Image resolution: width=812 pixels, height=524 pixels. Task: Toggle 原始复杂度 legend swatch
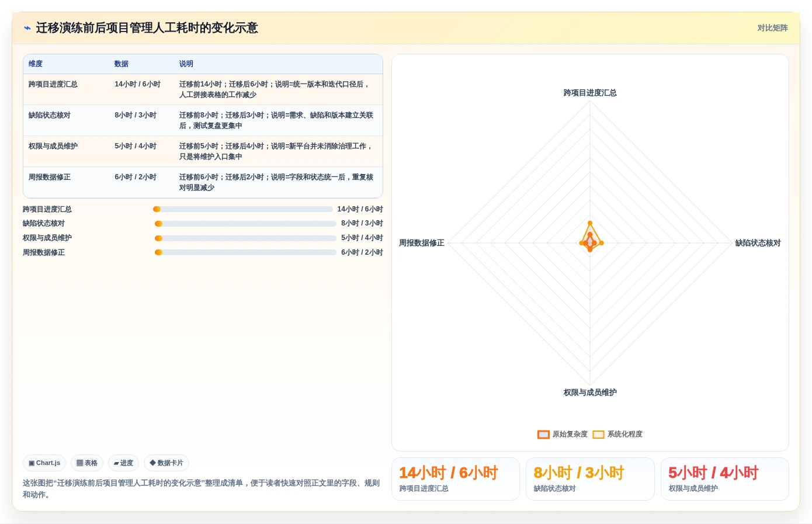(543, 434)
